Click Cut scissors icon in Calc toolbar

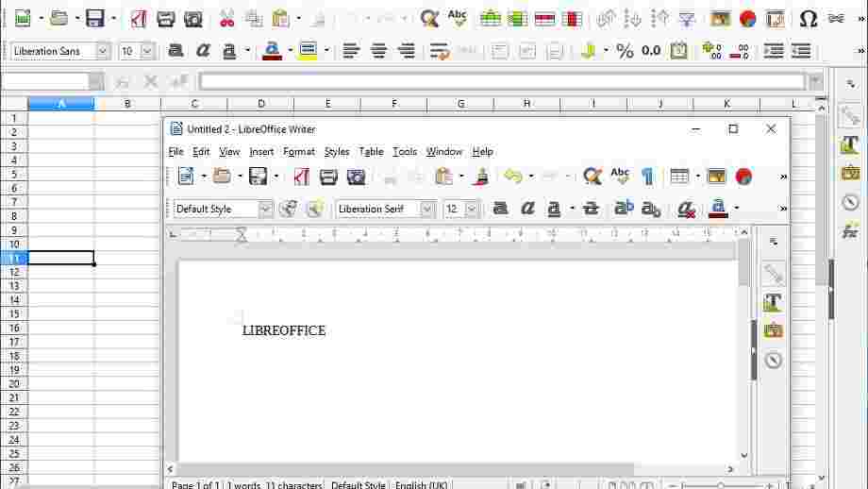coord(227,19)
